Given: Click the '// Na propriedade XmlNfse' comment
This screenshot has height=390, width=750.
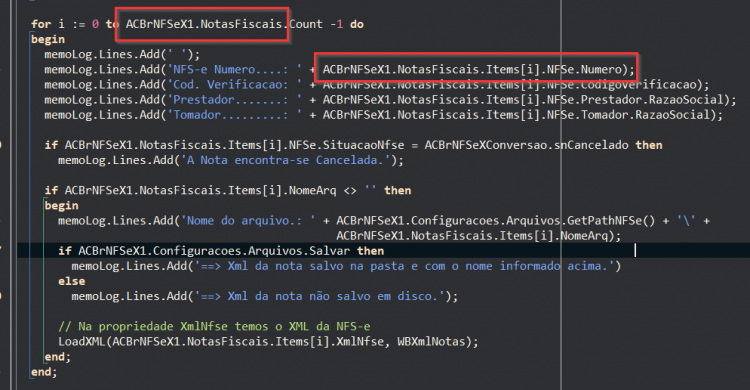Looking at the screenshot, I should 214,326.
